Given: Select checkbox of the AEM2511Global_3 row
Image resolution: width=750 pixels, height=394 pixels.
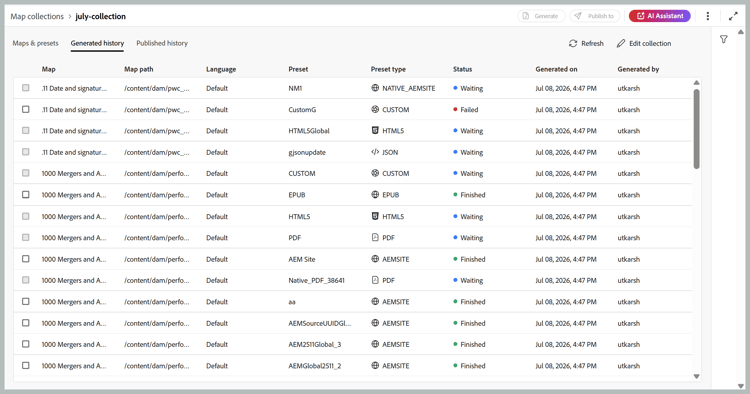Looking at the screenshot, I should (x=26, y=344).
